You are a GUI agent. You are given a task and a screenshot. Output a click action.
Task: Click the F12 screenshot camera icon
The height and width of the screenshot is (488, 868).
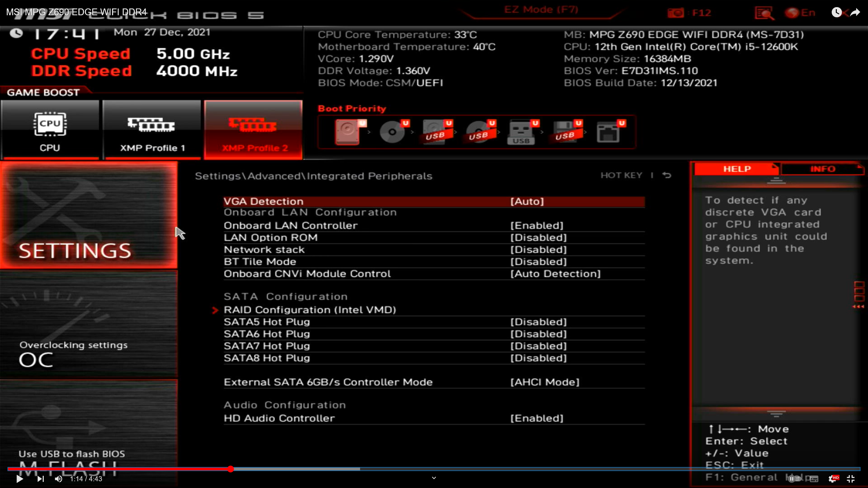(675, 13)
